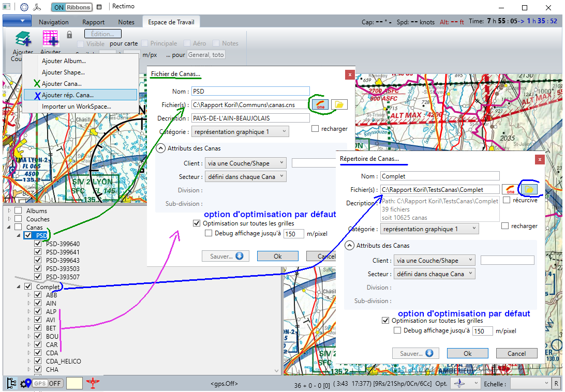565x392 pixels.
Task: Choose Ajouter Shape... from the menu
Action: [80, 72]
